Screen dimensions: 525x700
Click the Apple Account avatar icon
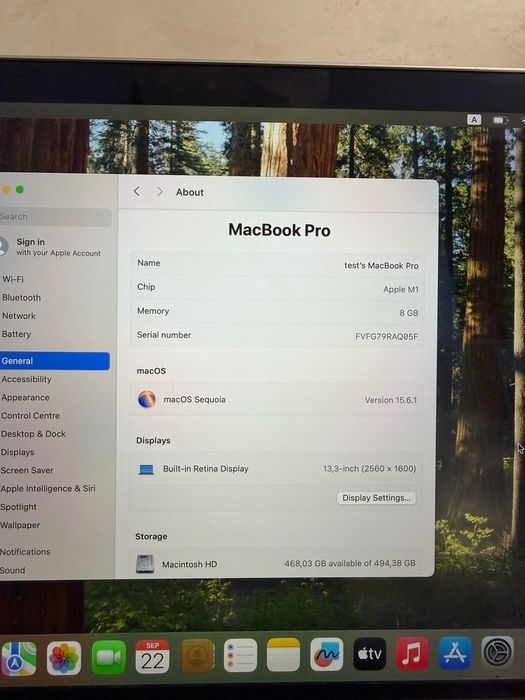pyautogui.click(x=3, y=246)
